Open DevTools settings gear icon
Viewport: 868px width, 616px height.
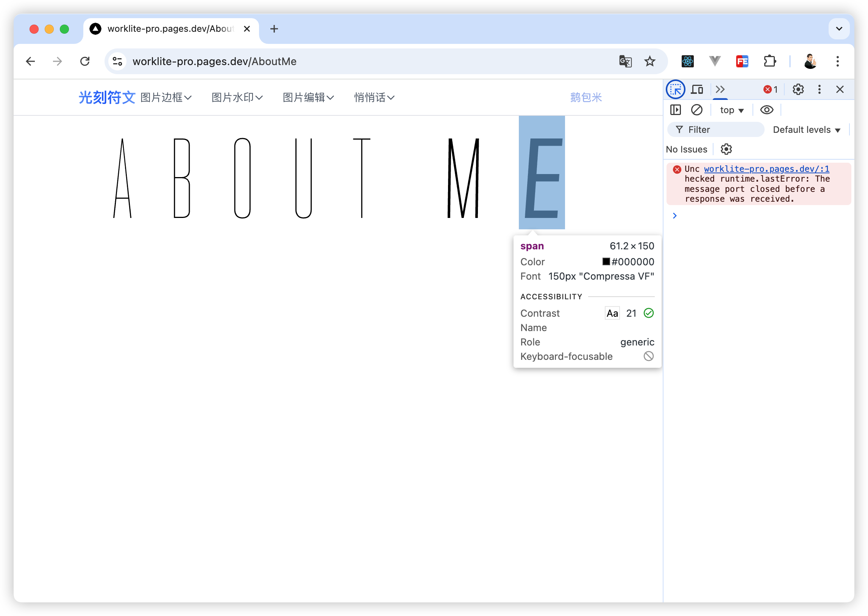(798, 90)
